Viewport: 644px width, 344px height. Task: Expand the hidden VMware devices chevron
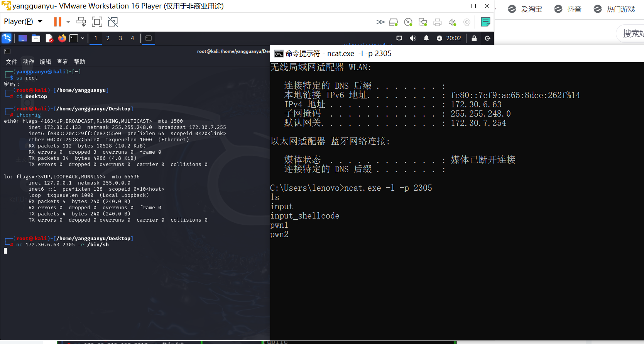[x=380, y=22]
